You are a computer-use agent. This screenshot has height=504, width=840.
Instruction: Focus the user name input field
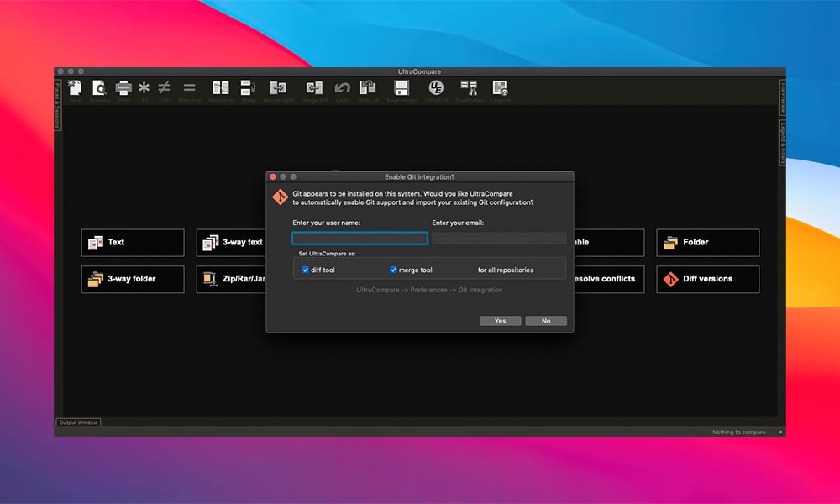pyautogui.click(x=360, y=239)
